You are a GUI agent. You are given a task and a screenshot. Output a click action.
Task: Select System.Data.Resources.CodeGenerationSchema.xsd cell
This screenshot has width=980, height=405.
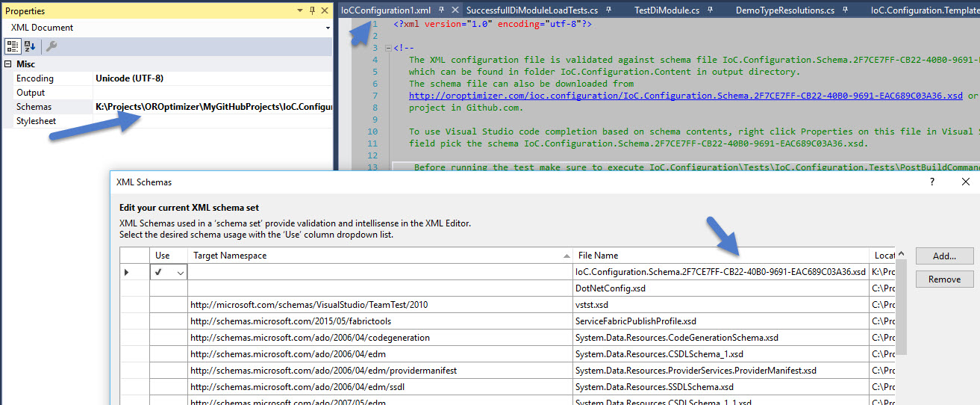coord(721,338)
